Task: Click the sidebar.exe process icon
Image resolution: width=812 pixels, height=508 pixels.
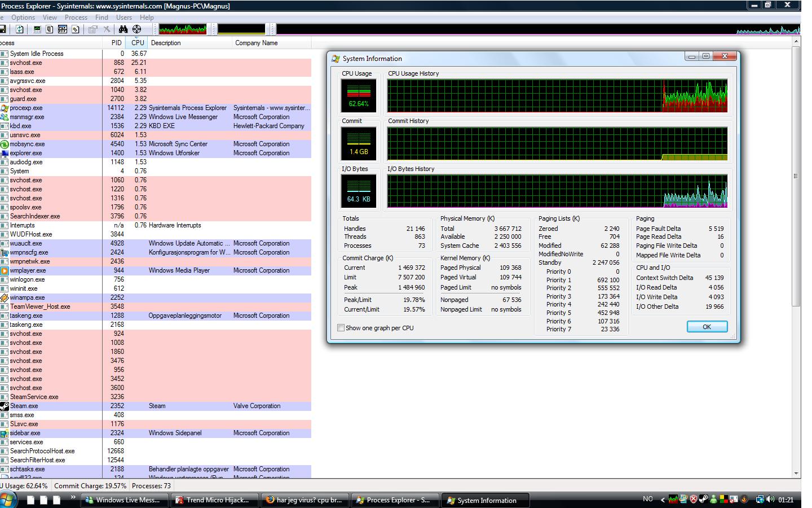Action: pos(5,433)
